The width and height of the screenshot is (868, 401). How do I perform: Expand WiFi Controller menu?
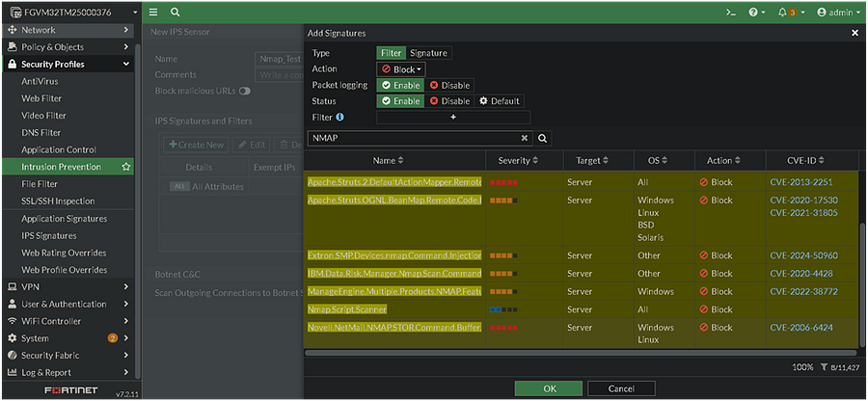coord(69,321)
